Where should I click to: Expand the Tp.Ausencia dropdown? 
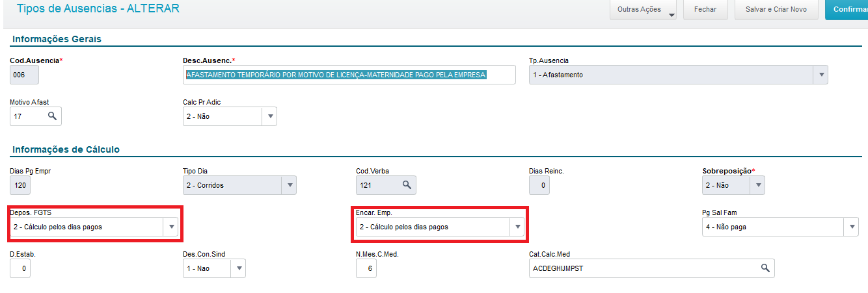(821, 75)
